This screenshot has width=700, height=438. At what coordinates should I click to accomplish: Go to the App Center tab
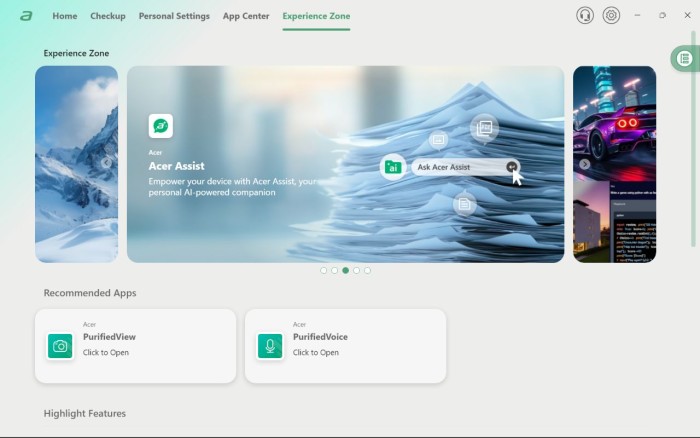(x=246, y=16)
